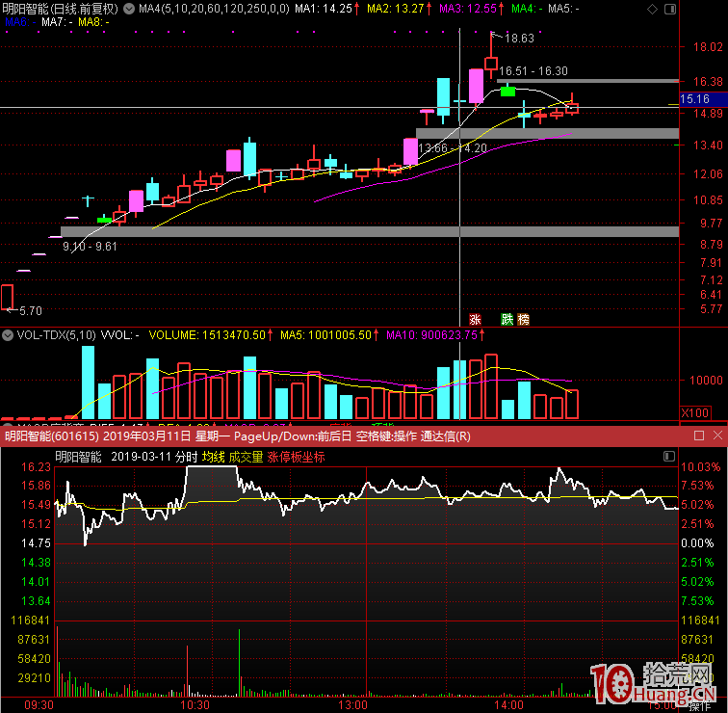Click the 18.63 high price annotation
Screen dimensions: 728x713
click(x=519, y=39)
